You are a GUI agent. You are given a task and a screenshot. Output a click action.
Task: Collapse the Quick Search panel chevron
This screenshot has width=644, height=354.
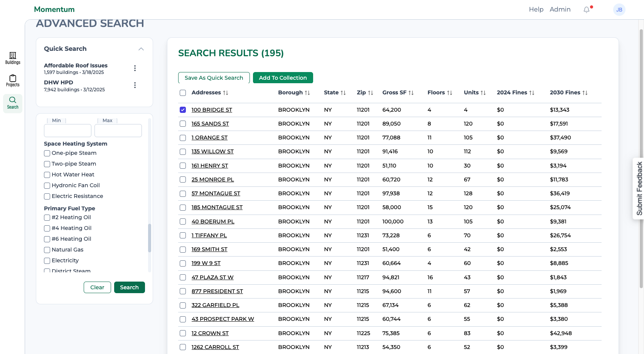(141, 49)
